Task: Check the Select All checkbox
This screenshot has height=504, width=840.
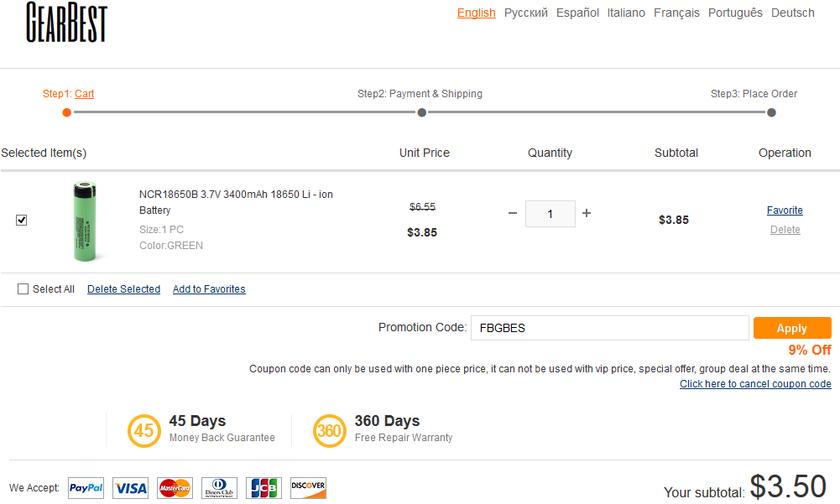Action: 23,289
